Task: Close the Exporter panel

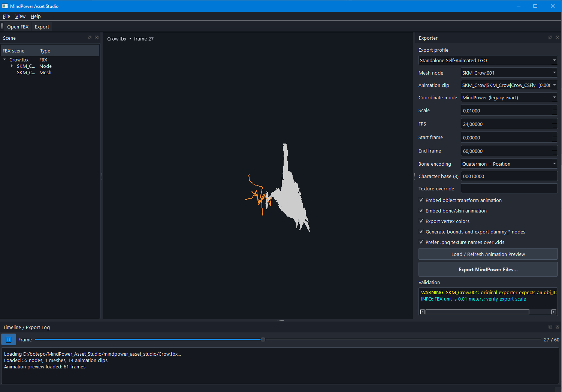Action: point(558,37)
